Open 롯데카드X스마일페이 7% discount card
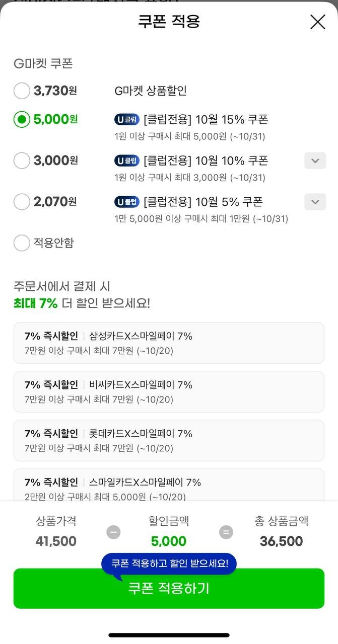 [x=169, y=440]
